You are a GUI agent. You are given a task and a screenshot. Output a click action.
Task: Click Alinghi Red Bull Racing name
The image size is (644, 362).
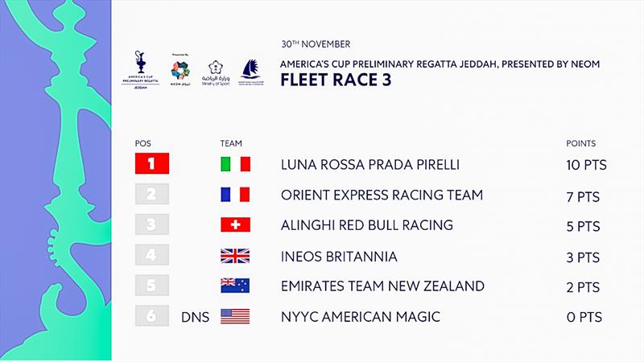[367, 225]
